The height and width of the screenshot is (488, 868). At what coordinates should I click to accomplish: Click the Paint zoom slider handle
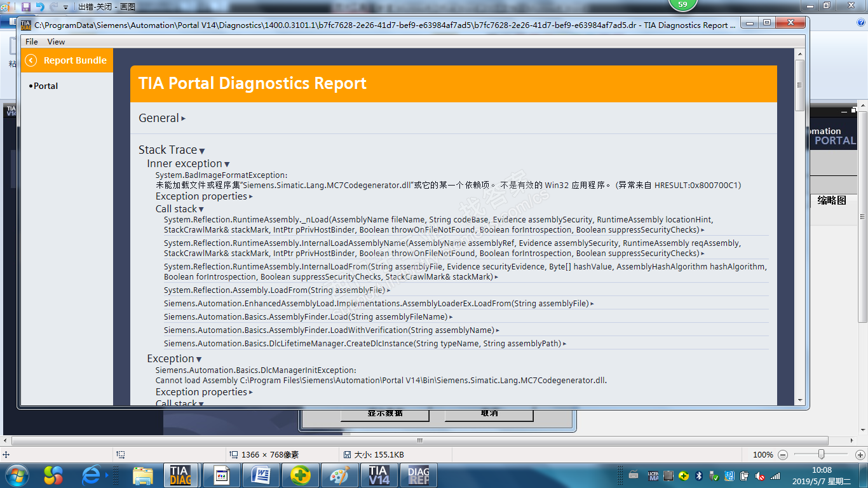point(822,454)
